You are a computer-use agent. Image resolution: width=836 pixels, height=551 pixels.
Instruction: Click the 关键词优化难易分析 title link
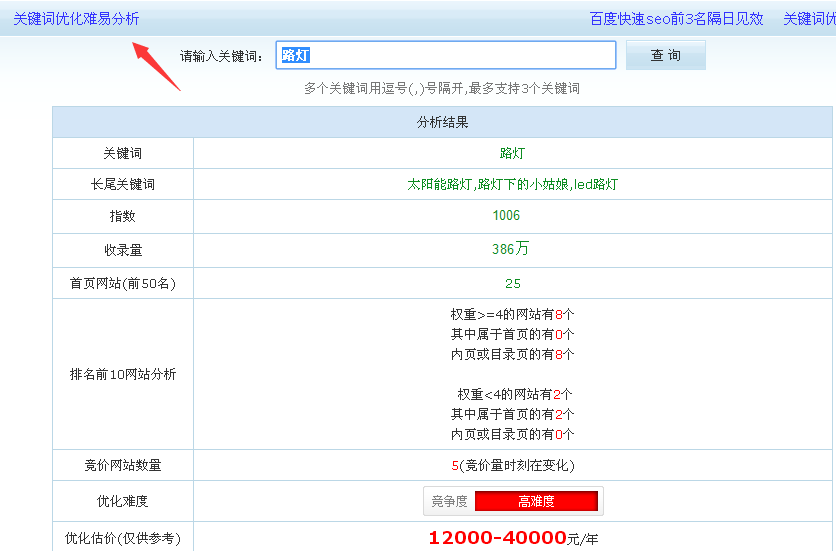[76, 19]
